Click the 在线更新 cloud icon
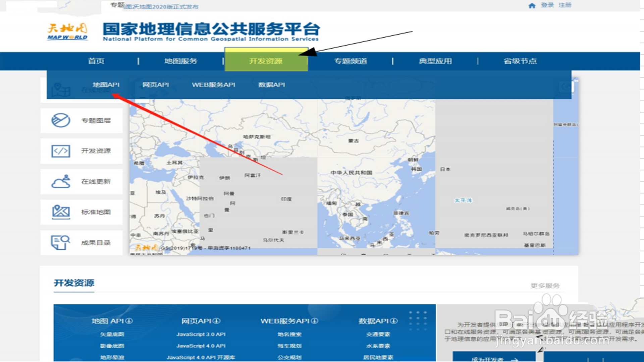644x362 pixels. [x=61, y=182]
